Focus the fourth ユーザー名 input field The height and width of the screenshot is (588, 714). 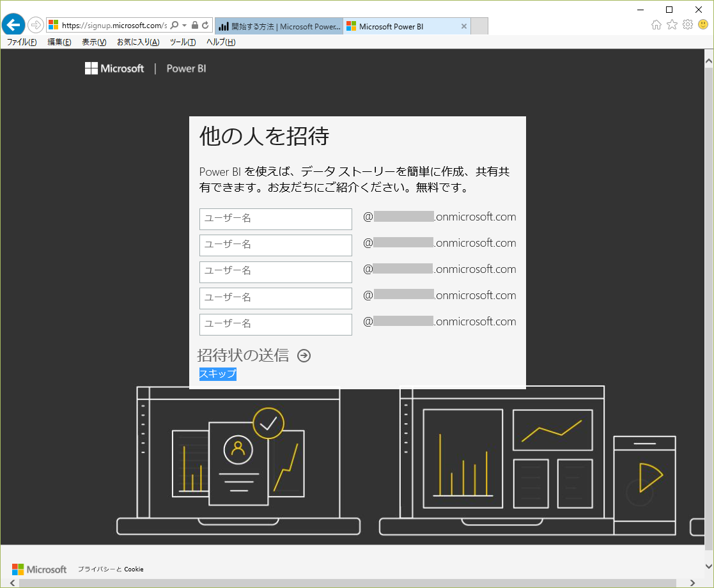point(276,298)
